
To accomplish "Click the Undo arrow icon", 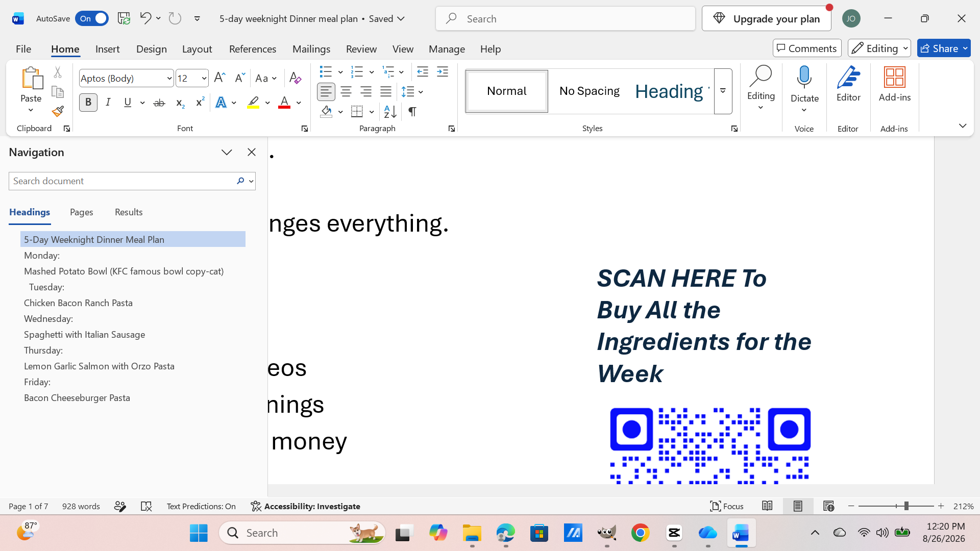I will click(145, 18).
